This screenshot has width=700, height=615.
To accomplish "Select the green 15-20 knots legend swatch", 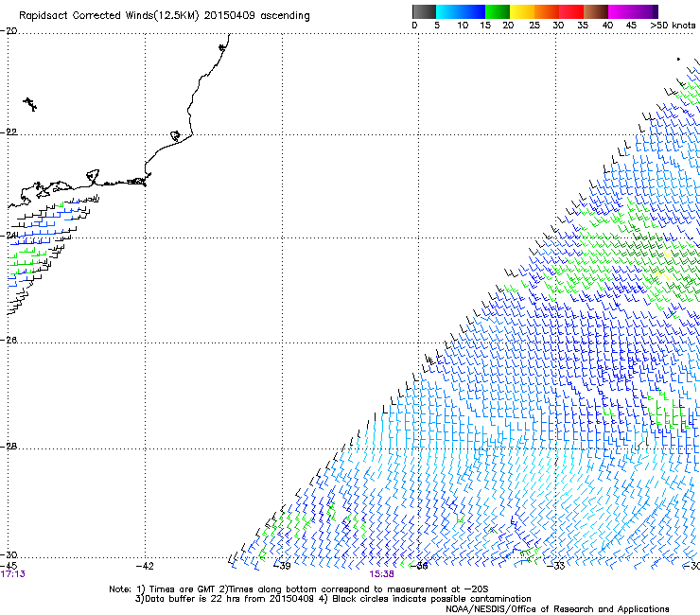I will pos(498,11).
